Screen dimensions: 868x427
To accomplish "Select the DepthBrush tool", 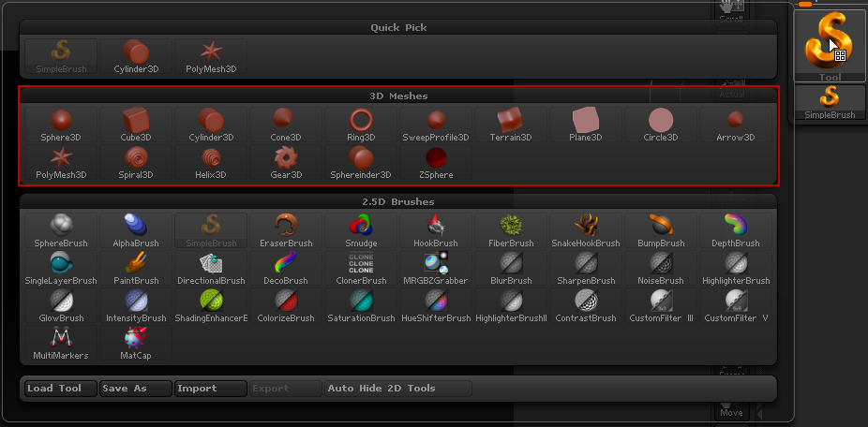I will point(736,230).
